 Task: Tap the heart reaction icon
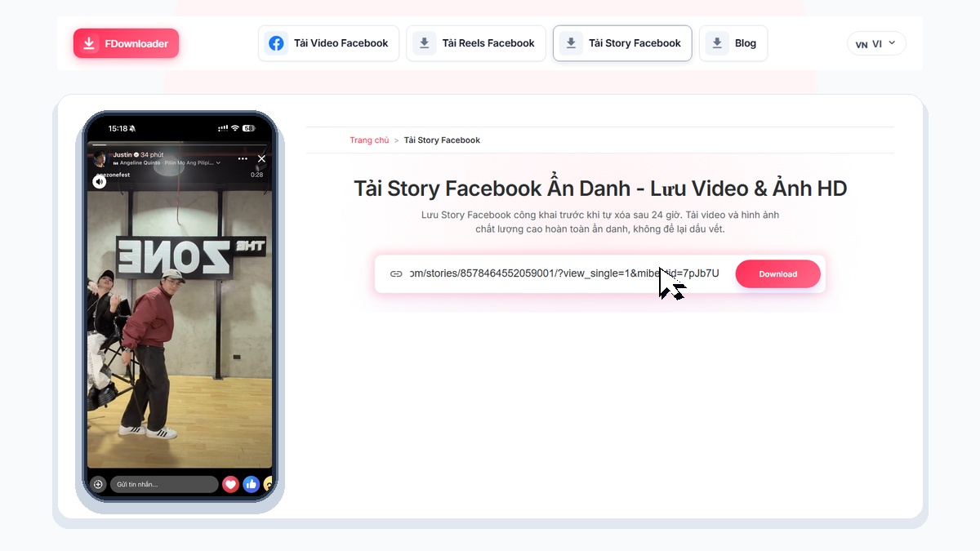(231, 484)
